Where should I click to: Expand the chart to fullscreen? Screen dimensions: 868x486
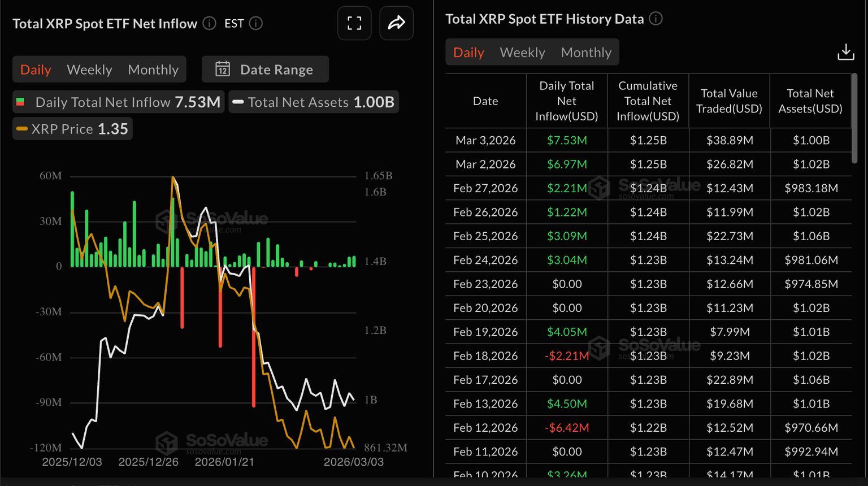click(x=354, y=23)
